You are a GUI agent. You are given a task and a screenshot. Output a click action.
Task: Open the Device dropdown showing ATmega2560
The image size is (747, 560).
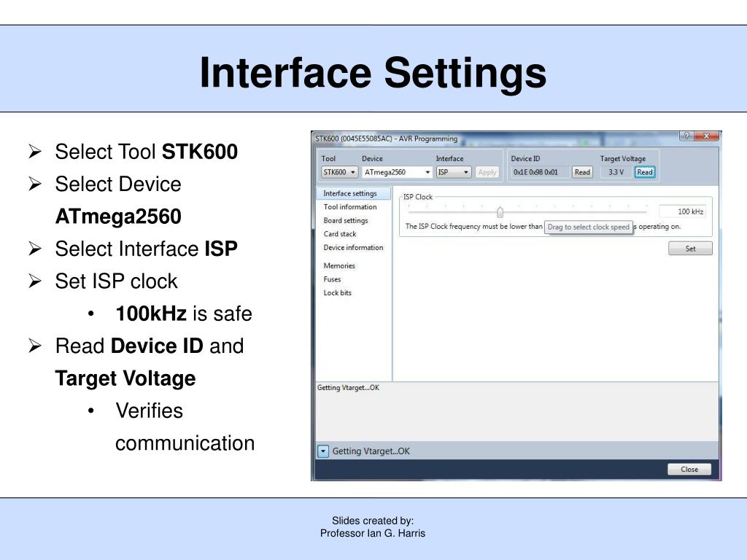(x=397, y=172)
